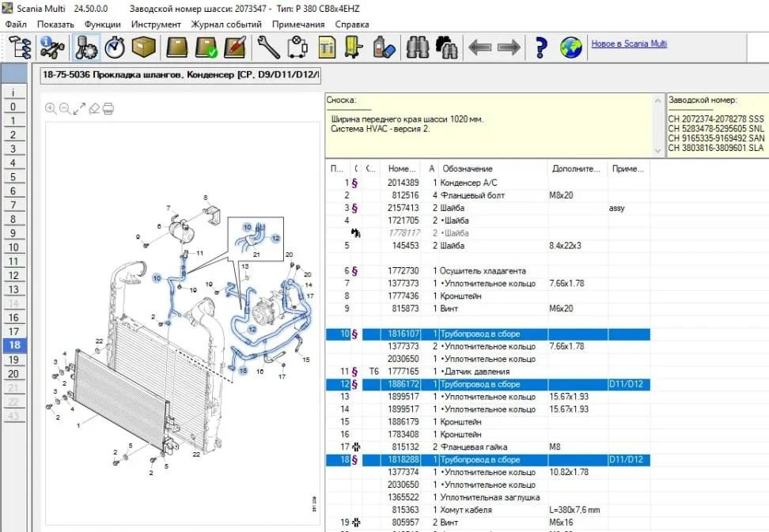Zoom in on the parts diagram
Screen dimensions: 769x532
coord(51,108)
